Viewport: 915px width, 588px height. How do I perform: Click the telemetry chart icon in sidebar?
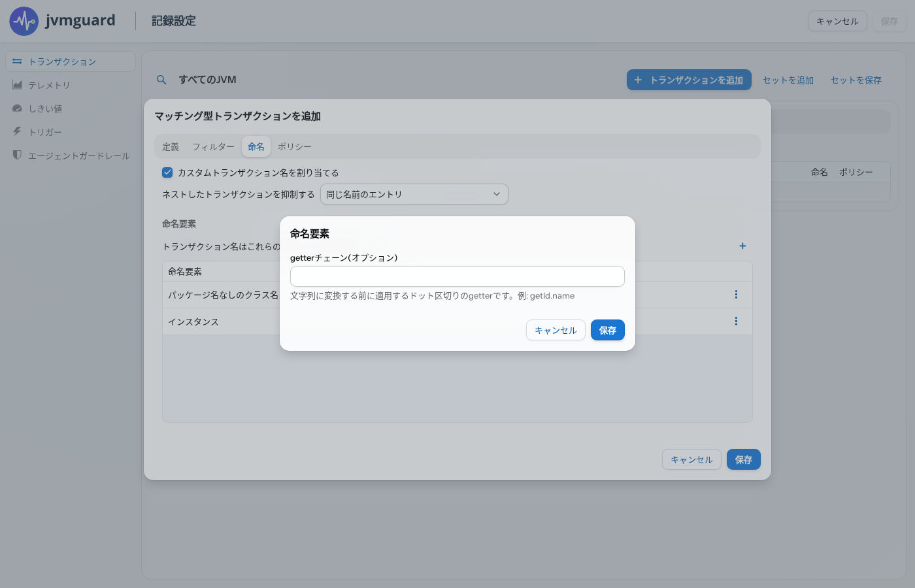tap(17, 85)
